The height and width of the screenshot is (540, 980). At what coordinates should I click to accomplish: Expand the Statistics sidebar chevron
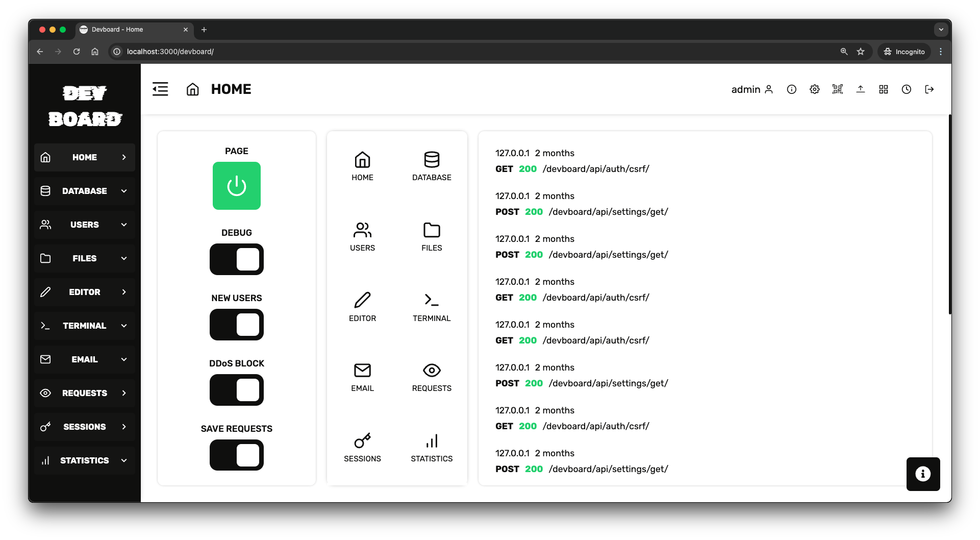pos(124,460)
